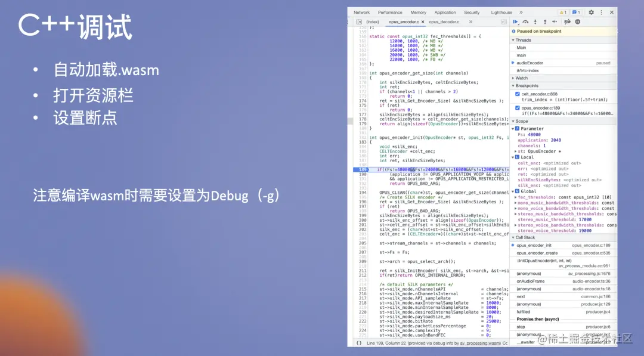Select opus_encoder_init call stack frame

pyautogui.click(x=563, y=245)
